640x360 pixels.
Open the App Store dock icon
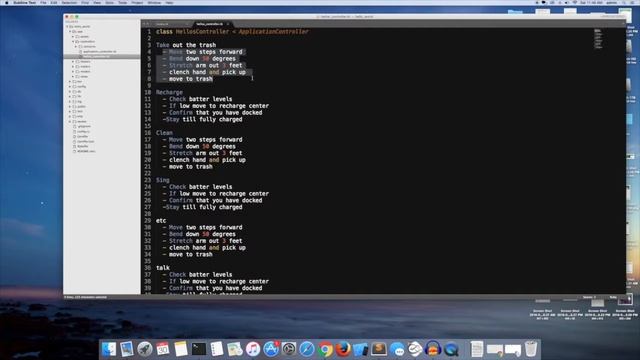tap(271, 349)
